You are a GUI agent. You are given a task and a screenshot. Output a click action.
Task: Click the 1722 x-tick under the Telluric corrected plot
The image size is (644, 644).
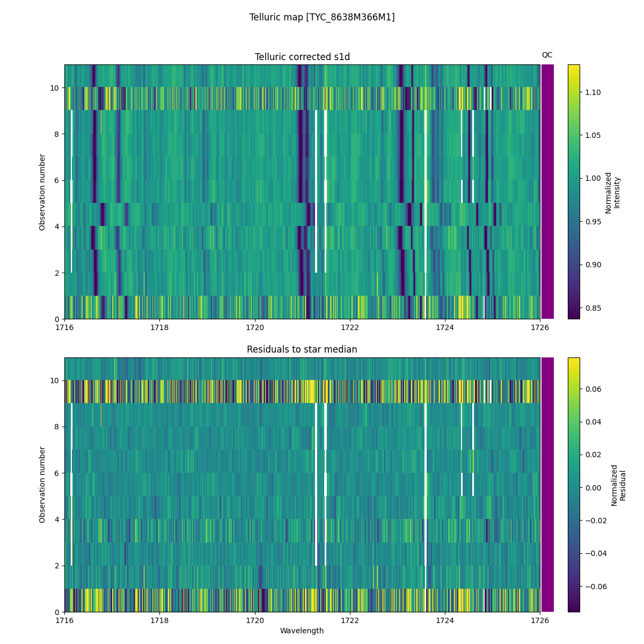click(350, 327)
